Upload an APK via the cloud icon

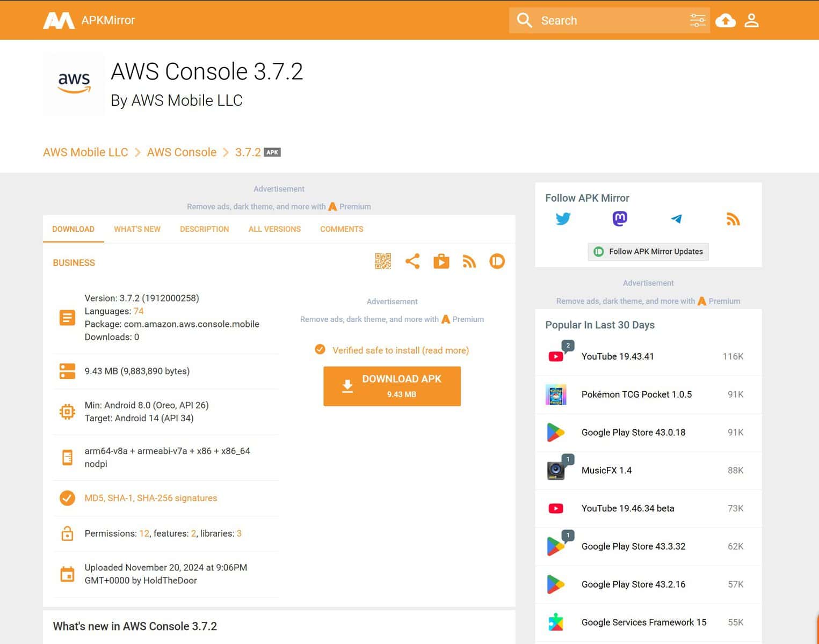726,20
